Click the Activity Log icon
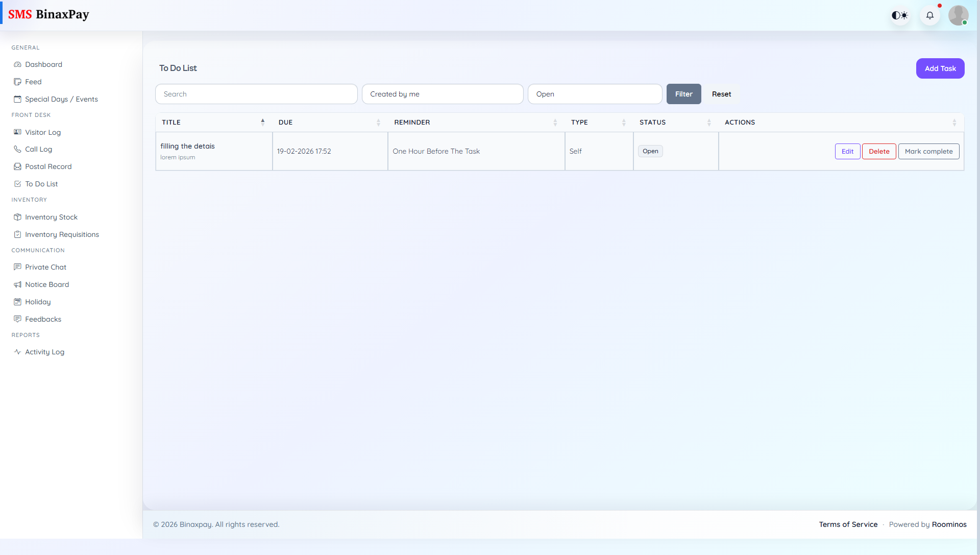Screen dimensions: 980x555 (17, 352)
